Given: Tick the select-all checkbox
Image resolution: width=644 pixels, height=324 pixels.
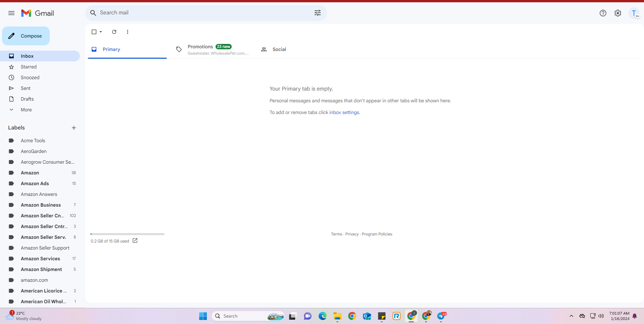Looking at the screenshot, I should pos(94,32).
